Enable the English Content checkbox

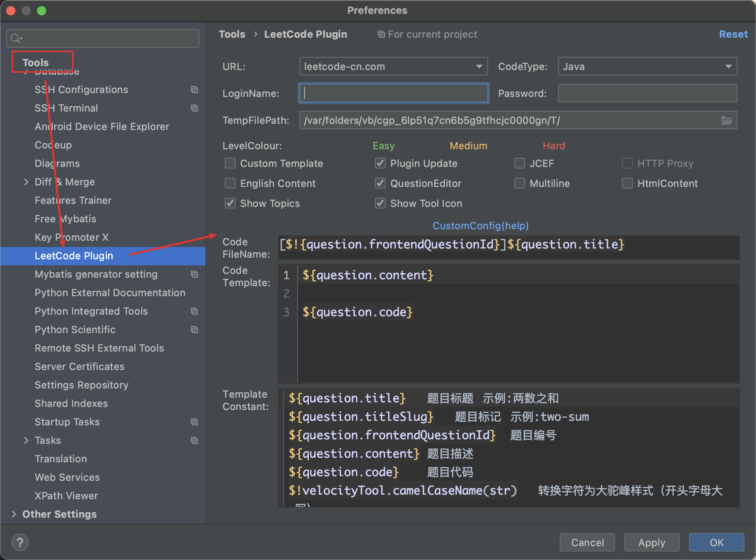230,183
